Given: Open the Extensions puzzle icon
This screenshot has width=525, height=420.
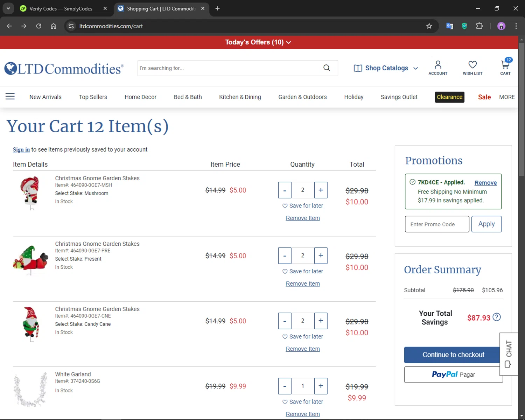Looking at the screenshot, I should pyautogui.click(x=479, y=26).
